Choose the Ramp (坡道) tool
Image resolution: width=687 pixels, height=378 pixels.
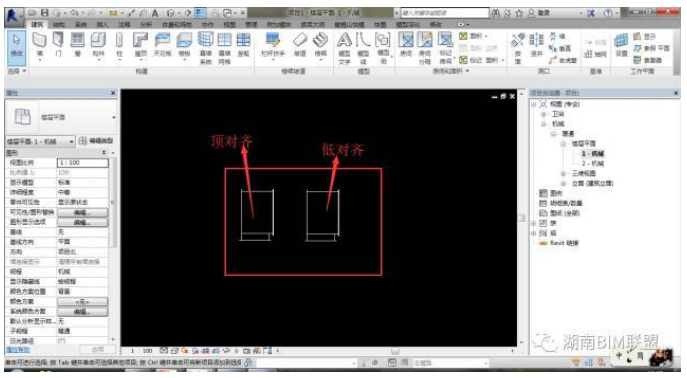click(x=300, y=45)
